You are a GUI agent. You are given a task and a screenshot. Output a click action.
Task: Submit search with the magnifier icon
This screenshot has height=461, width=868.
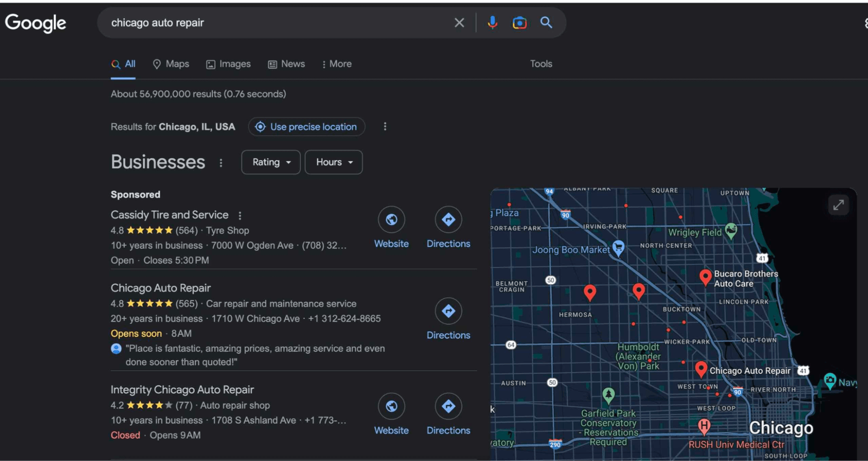pos(546,22)
